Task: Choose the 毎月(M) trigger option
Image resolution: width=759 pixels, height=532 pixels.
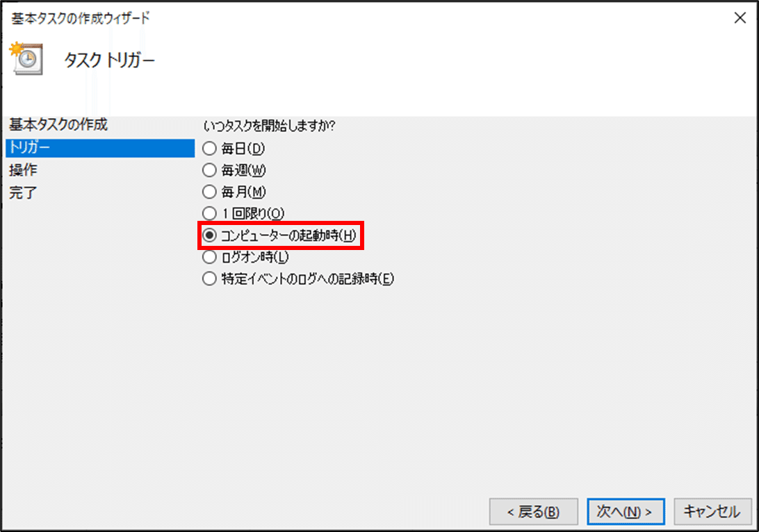Action: [234, 192]
